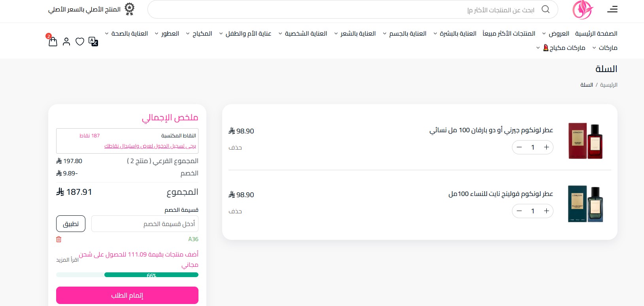Click اقرأ المزيد about free shipping
The width and height of the screenshot is (644, 306).
click(67, 260)
